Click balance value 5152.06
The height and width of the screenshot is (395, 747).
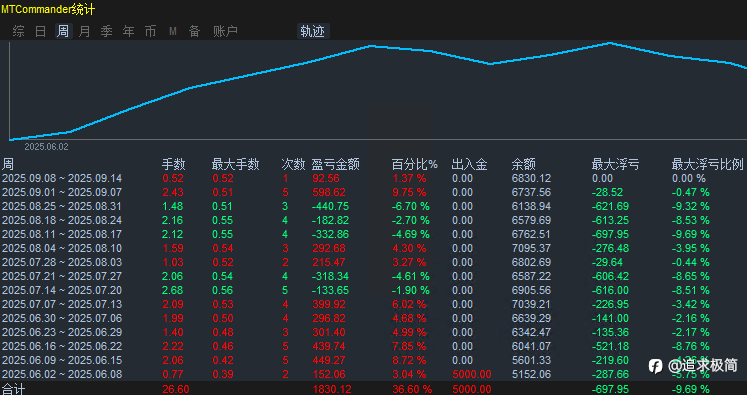click(x=531, y=374)
